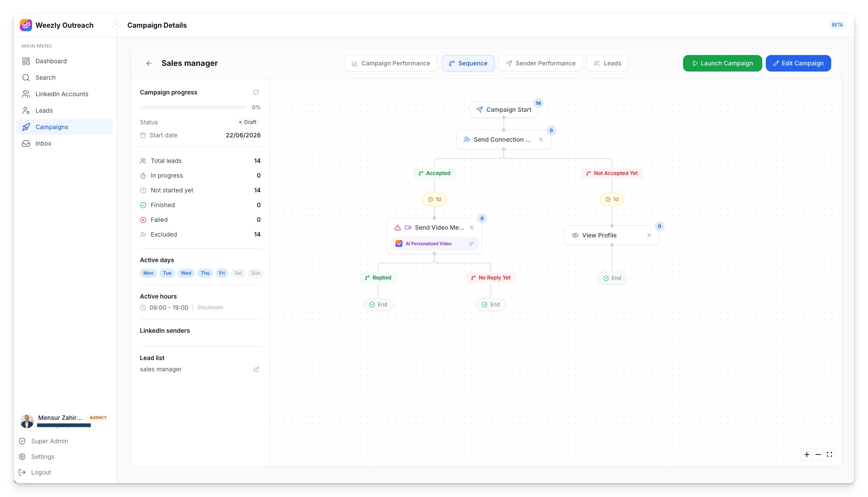Image resolution: width=868 pixels, height=497 pixels.
Task: Click the Total leads people icon
Action: (x=143, y=161)
